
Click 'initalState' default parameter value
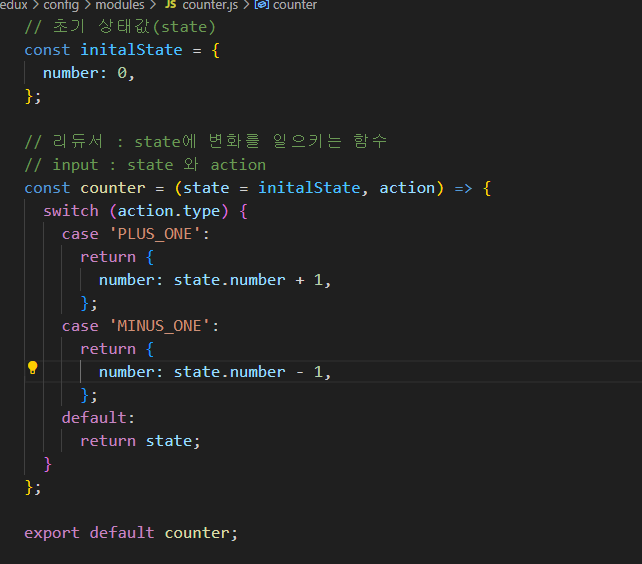pyautogui.click(x=309, y=188)
